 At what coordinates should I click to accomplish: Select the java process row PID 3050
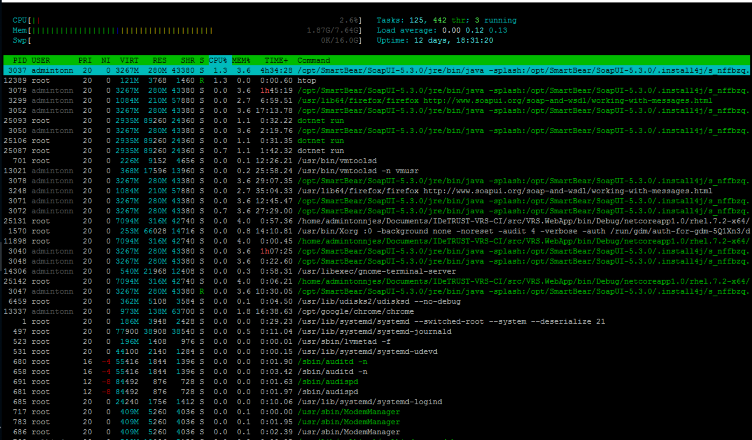coord(376,131)
